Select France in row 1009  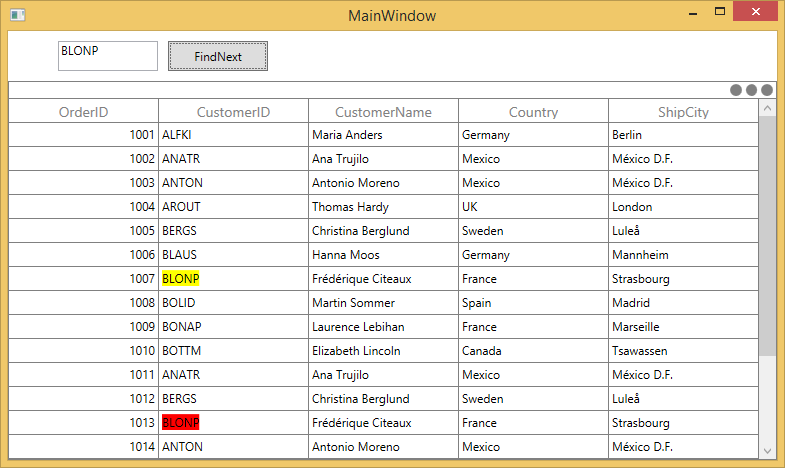(x=533, y=327)
